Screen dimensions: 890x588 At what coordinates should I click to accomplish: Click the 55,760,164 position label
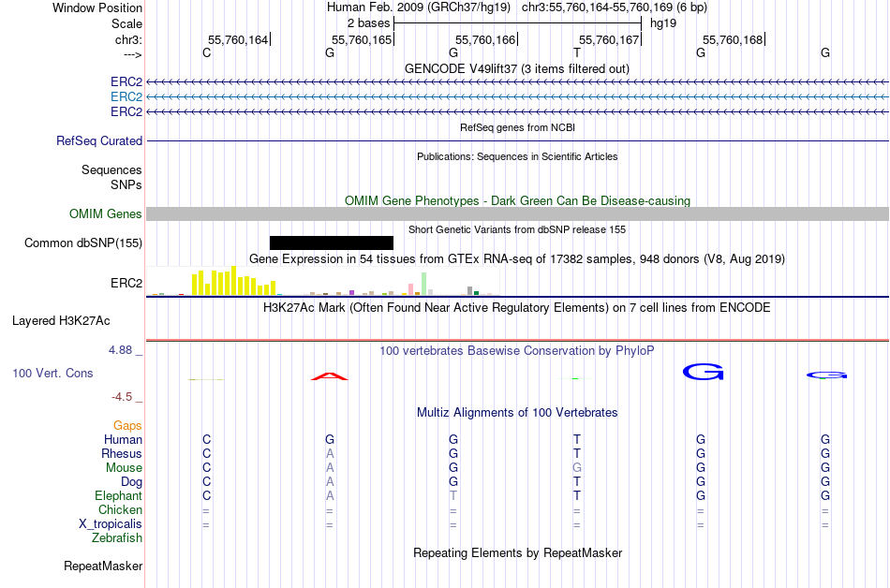click(238, 39)
